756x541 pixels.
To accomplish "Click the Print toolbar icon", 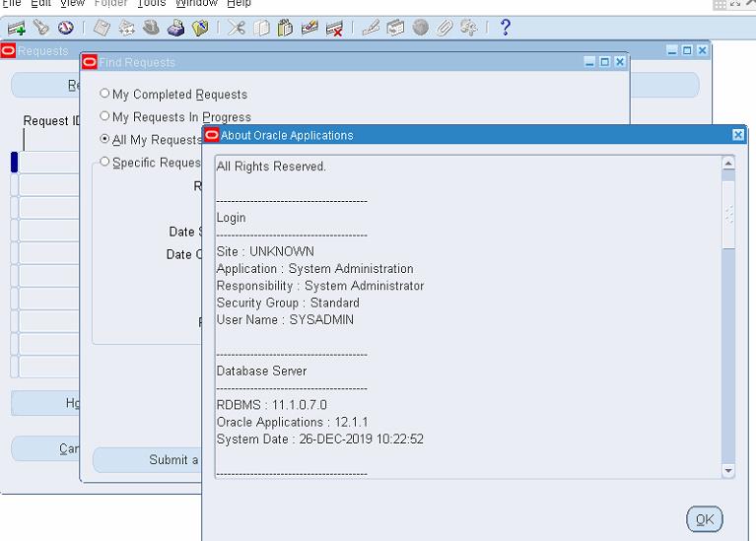I will pyautogui.click(x=176, y=28).
